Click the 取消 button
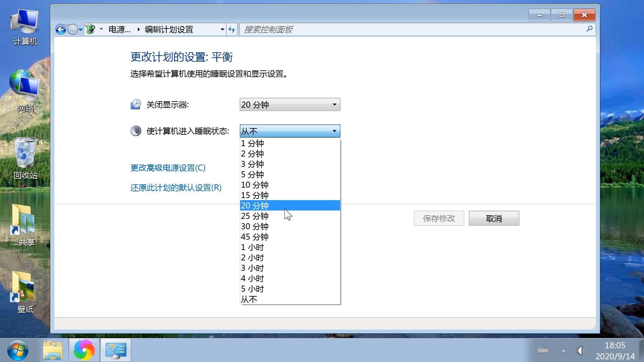The height and width of the screenshot is (362, 644). pos(493,218)
